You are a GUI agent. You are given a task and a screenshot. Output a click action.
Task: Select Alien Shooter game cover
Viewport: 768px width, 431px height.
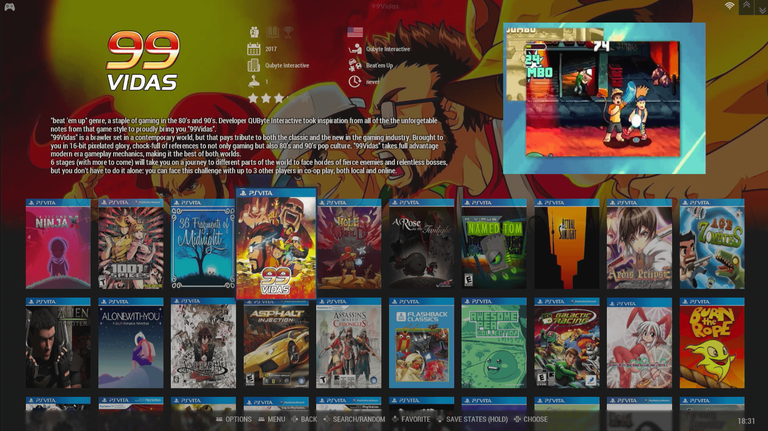tap(58, 343)
